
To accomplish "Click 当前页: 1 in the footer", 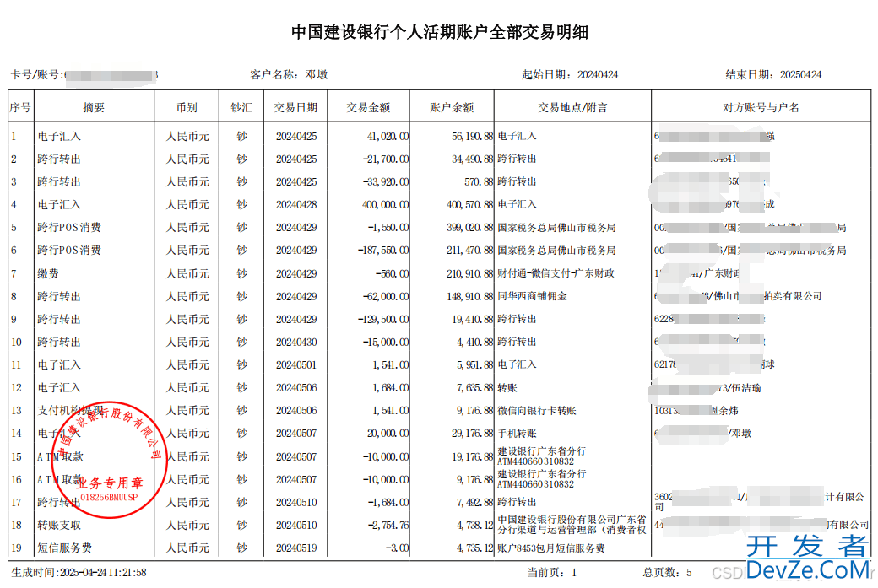I will point(551,573).
